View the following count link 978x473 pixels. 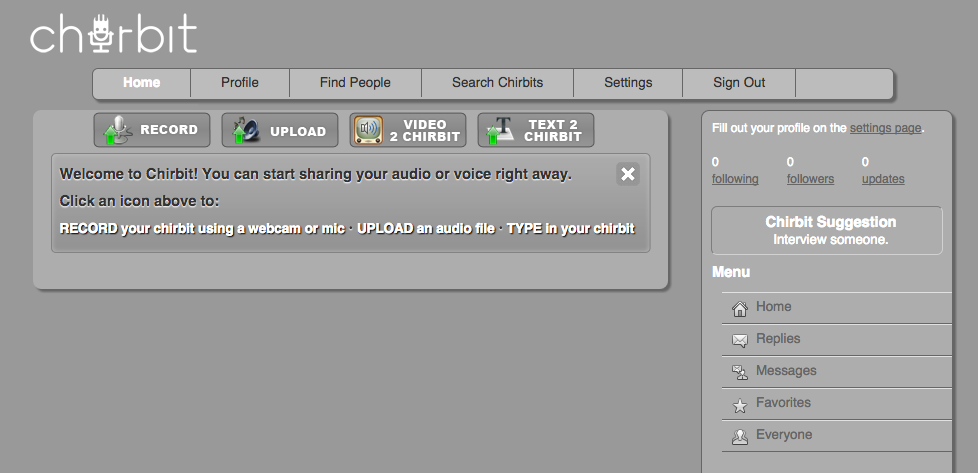(x=735, y=179)
